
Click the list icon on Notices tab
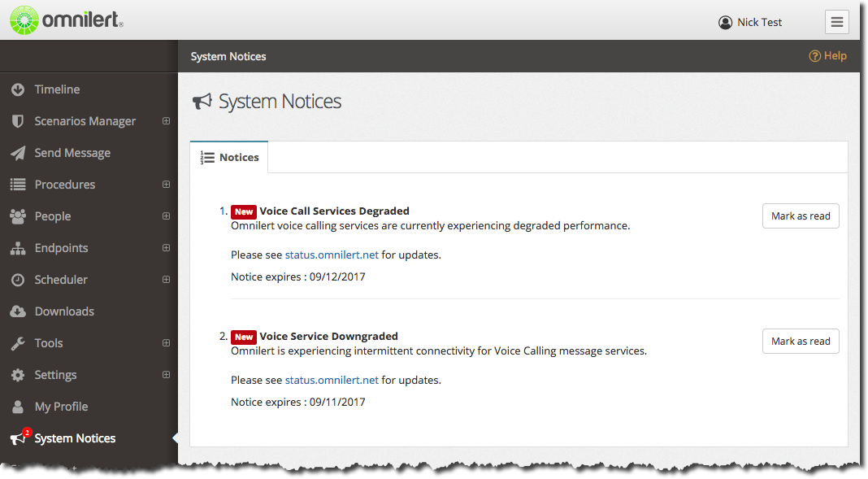207,157
